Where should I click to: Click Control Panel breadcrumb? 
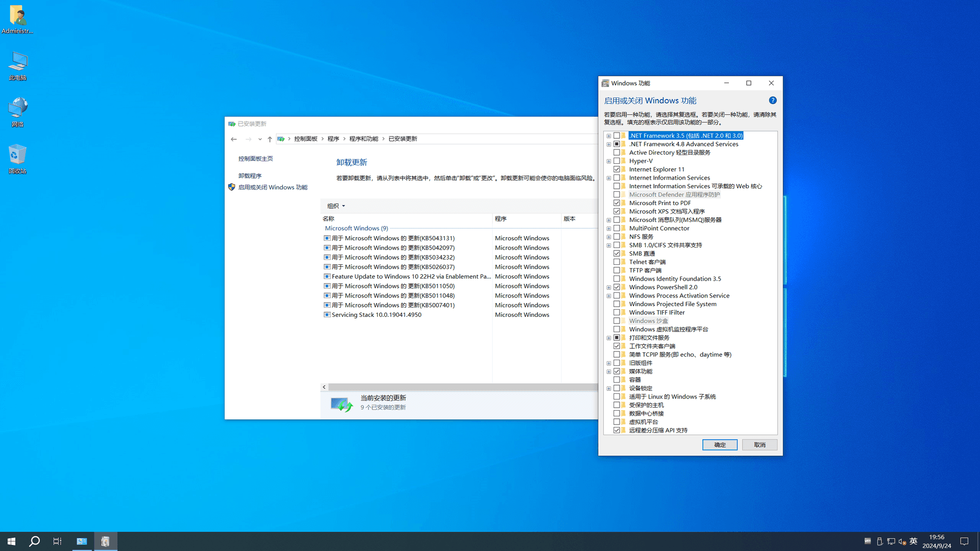point(305,139)
